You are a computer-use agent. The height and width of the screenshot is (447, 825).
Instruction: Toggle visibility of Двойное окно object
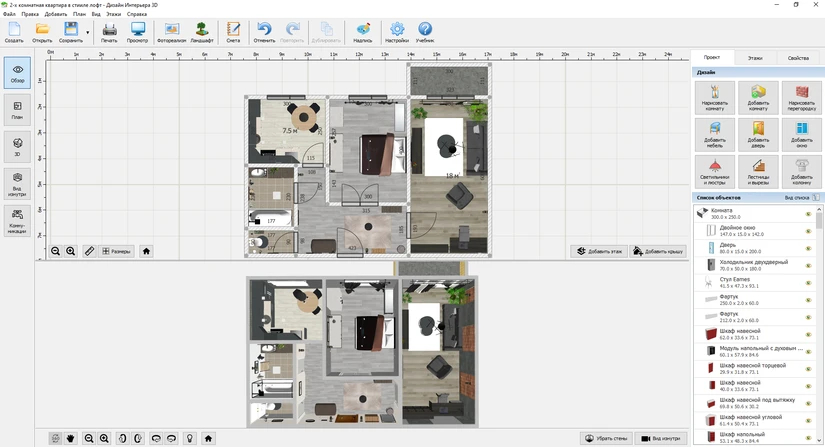tap(808, 230)
